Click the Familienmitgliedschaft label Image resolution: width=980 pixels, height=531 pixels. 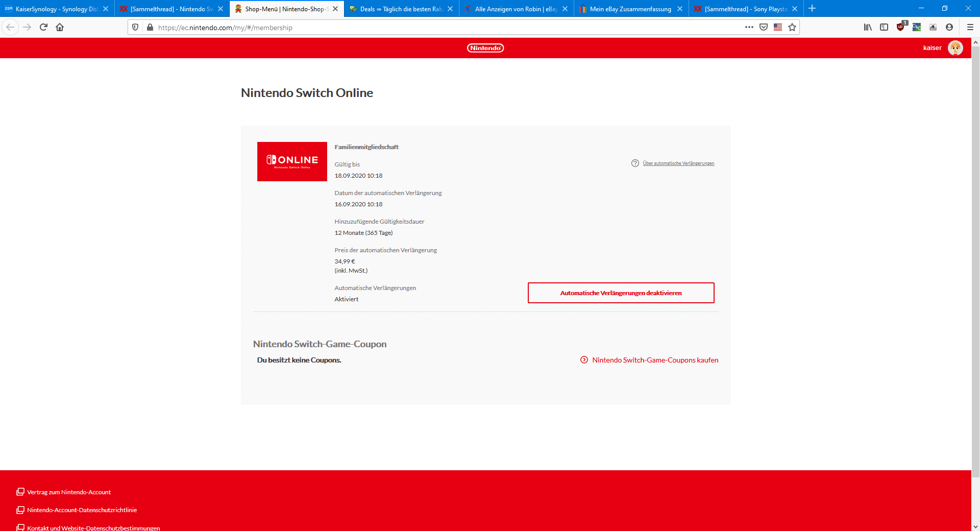[x=366, y=147]
